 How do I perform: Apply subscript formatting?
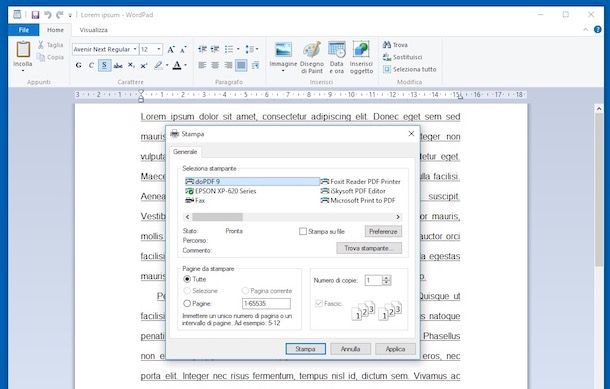click(x=131, y=65)
